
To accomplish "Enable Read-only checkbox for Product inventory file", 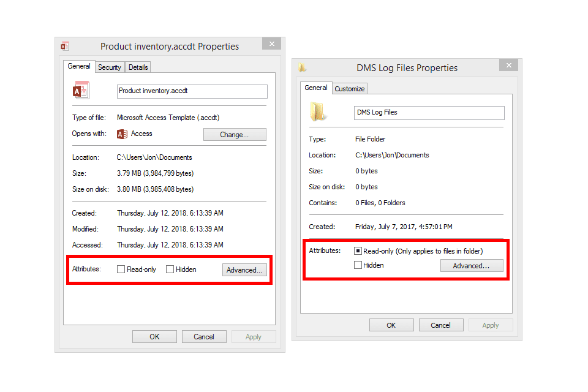I will tap(121, 269).
